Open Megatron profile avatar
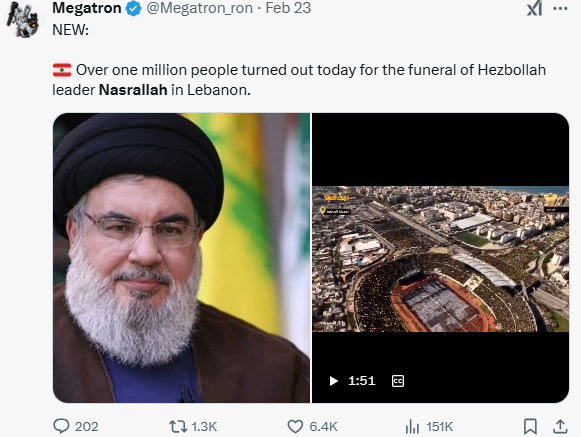Viewport: 581px width, 437px height. pos(23,19)
